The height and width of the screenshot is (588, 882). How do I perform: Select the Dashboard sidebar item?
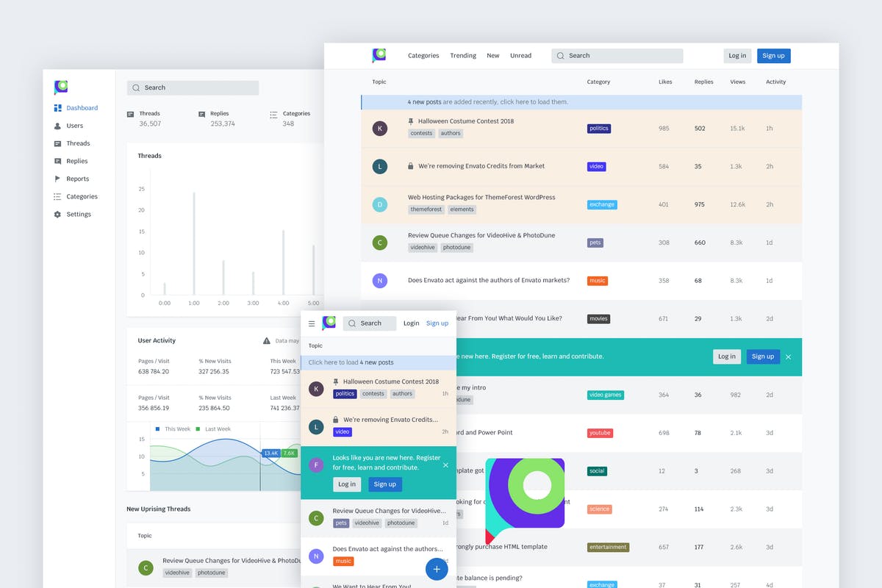81,108
